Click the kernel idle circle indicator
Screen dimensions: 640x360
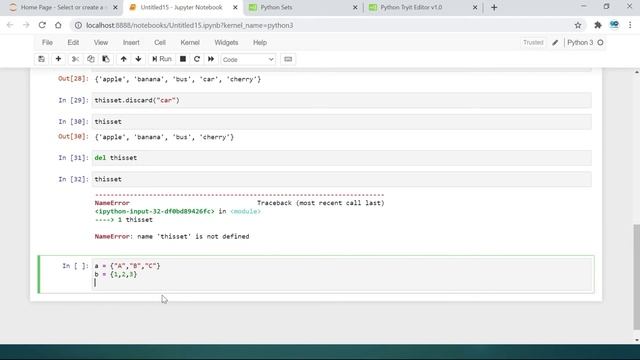[x=600, y=42]
